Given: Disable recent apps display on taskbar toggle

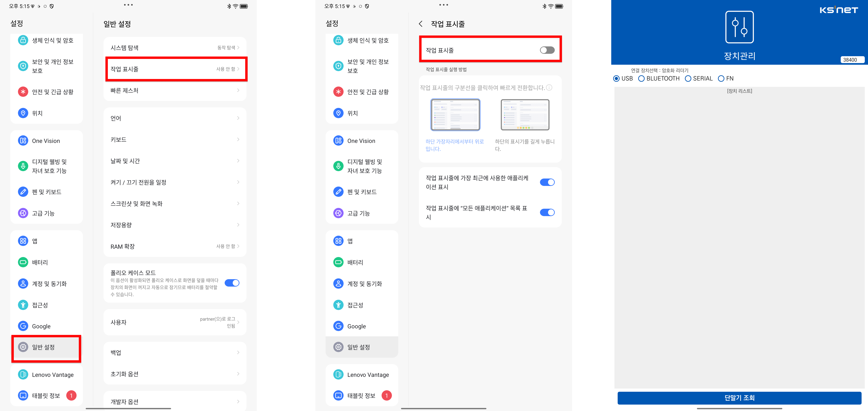Looking at the screenshot, I should (x=547, y=182).
